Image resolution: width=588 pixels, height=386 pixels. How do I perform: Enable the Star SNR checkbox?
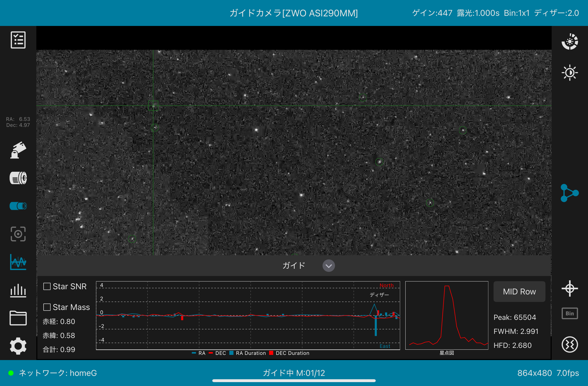click(47, 286)
